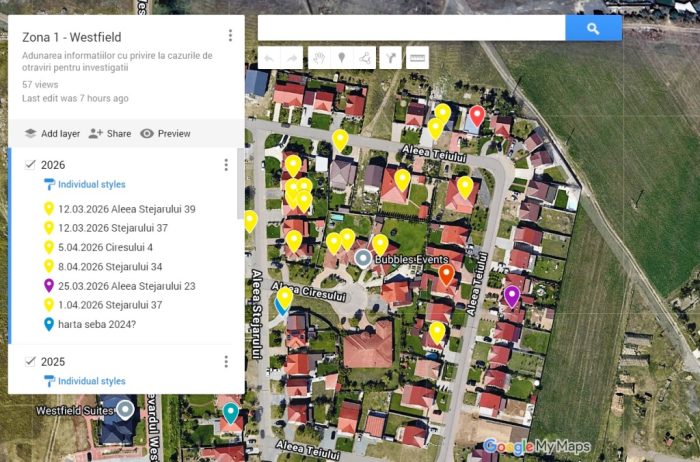700x462 pixels.
Task: Click the Preview button
Action: click(x=165, y=133)
